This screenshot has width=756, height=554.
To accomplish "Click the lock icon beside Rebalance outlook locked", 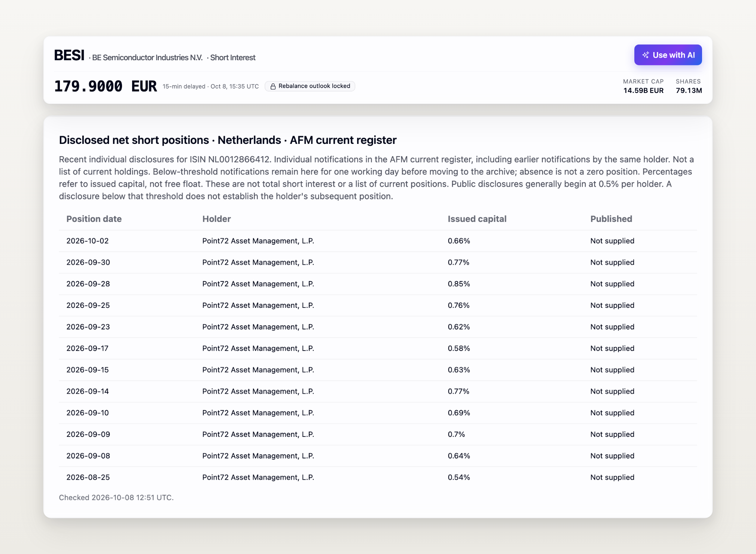I will 273,86.
